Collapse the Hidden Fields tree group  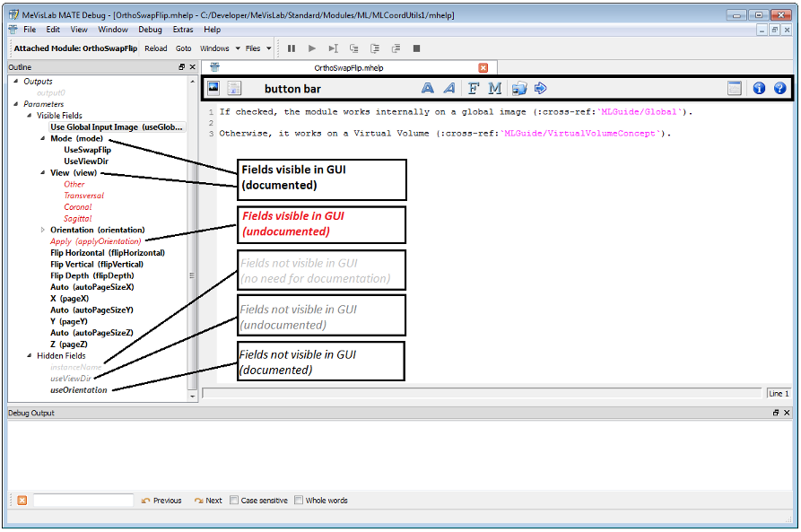[29, 356]
